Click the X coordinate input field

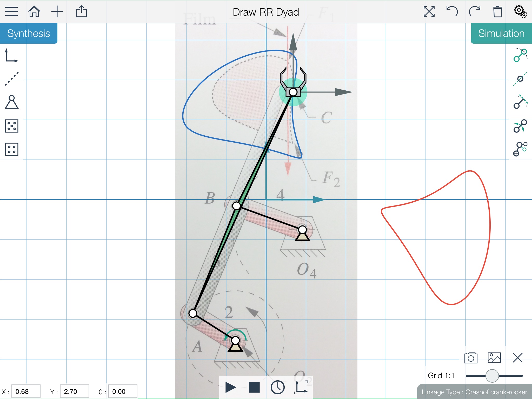[x=26, y=391]
